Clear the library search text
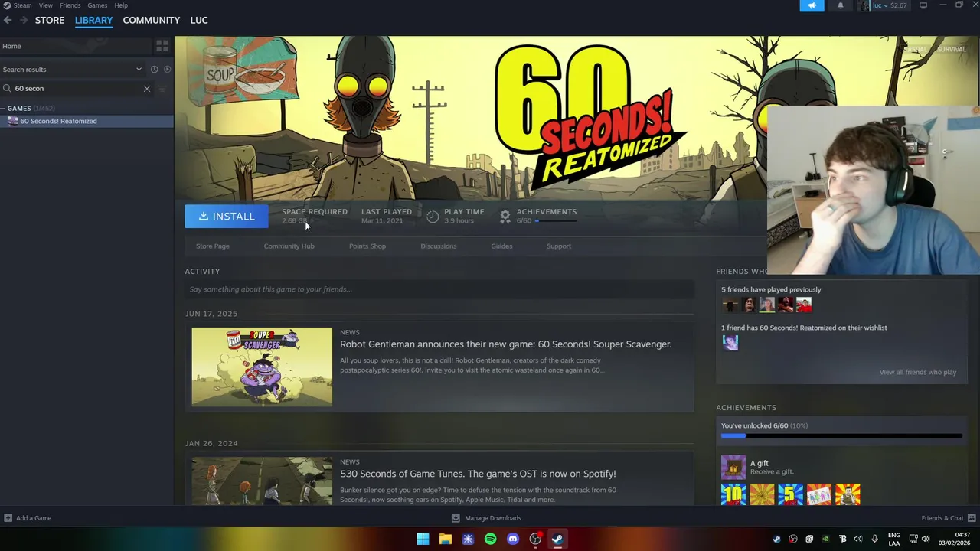Image resolution: width=980 pixels, height=551 pixels. [x=147, y=89]
